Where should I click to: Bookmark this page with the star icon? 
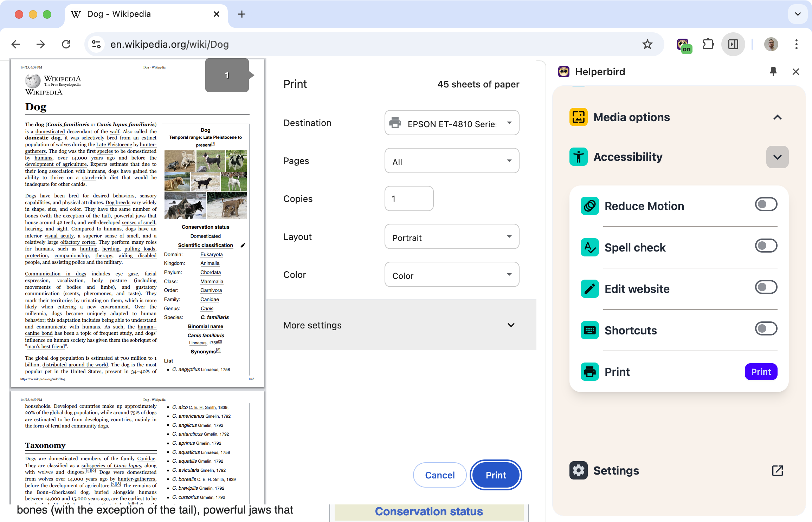click(x=647, y=45)
